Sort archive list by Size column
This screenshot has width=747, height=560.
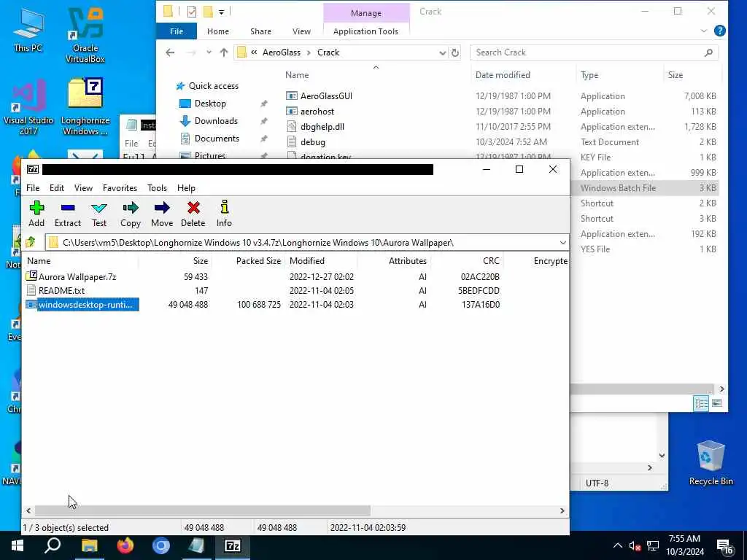pyautogui.click(x=175, y=261)
